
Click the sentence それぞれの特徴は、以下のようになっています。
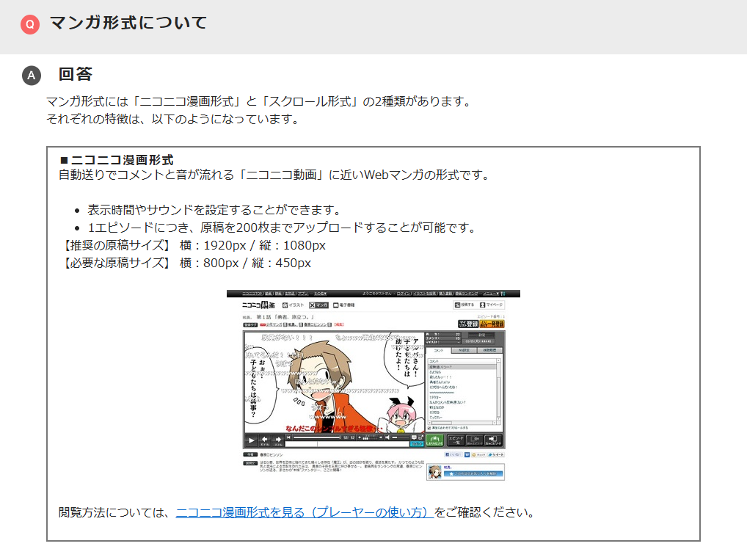coord(175,119)
